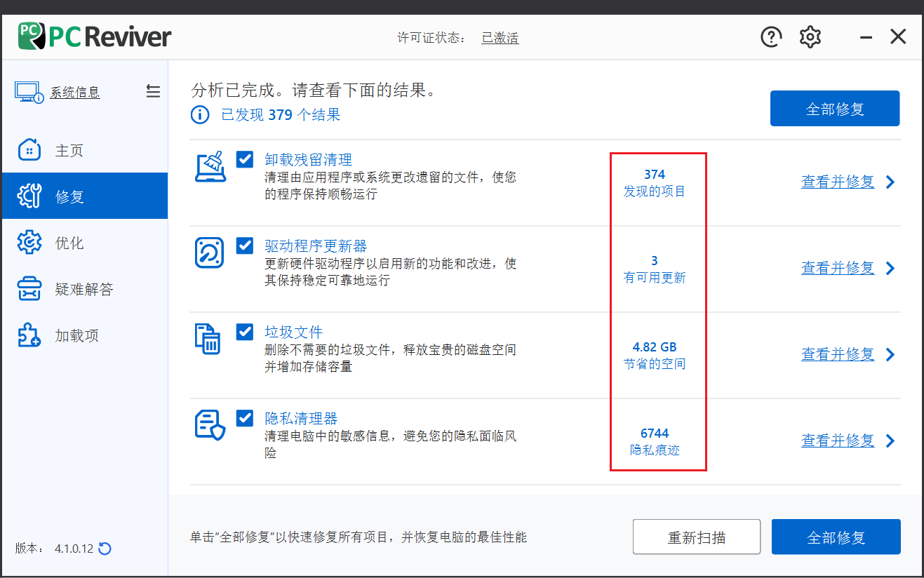Click the top 全部修复 button
This screenshot has height=578, width=924.
[x=835, y=109]
